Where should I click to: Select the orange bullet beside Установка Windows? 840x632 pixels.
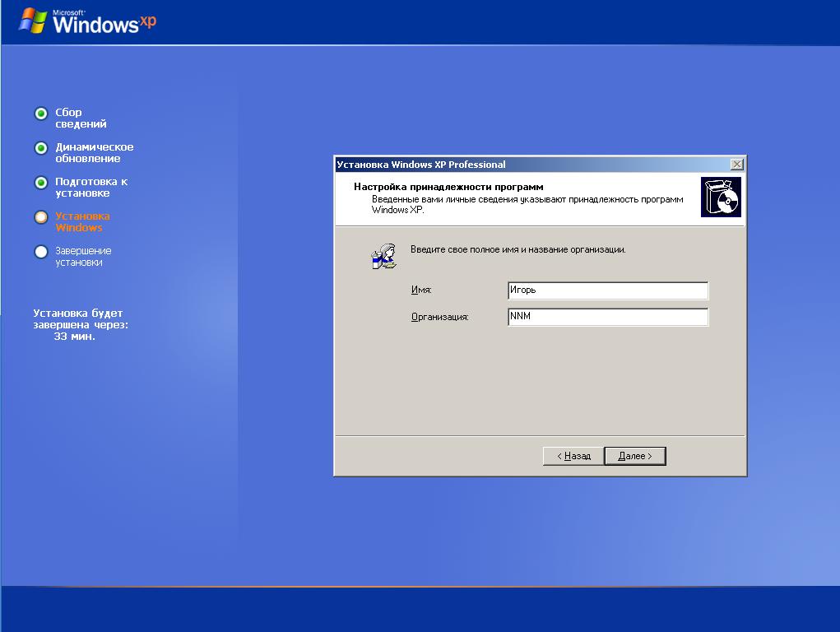40,217
